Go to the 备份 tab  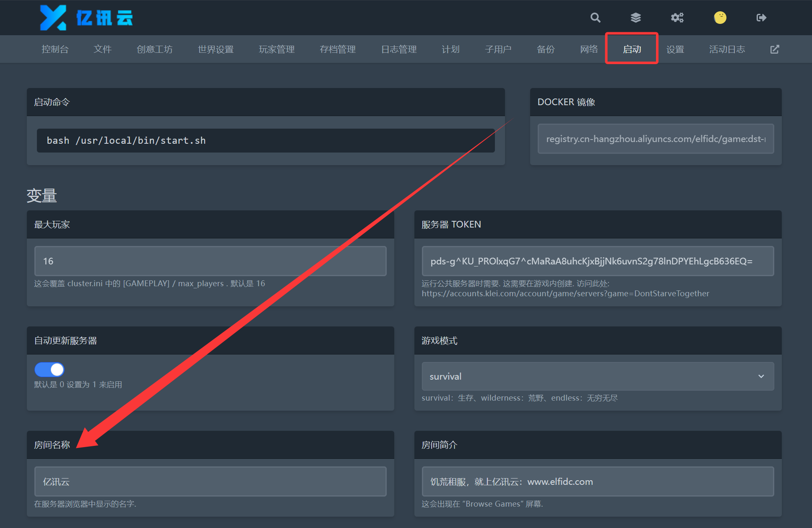click(x=546, y=49)
